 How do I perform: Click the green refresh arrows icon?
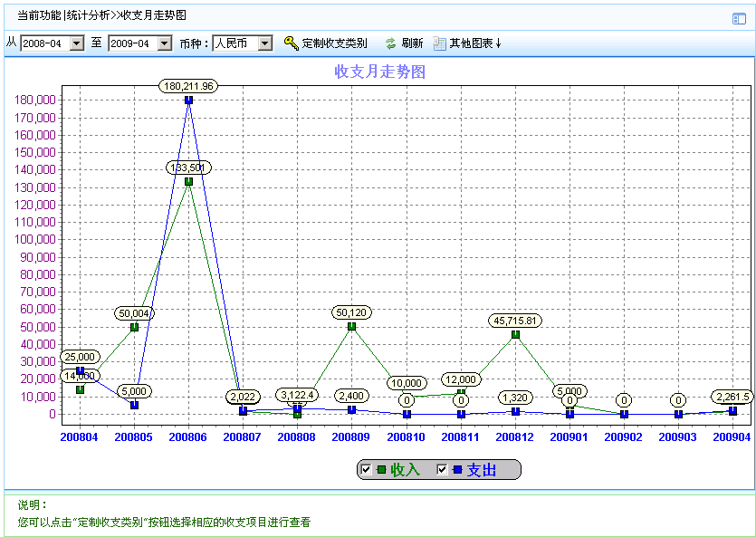[390, 43]
